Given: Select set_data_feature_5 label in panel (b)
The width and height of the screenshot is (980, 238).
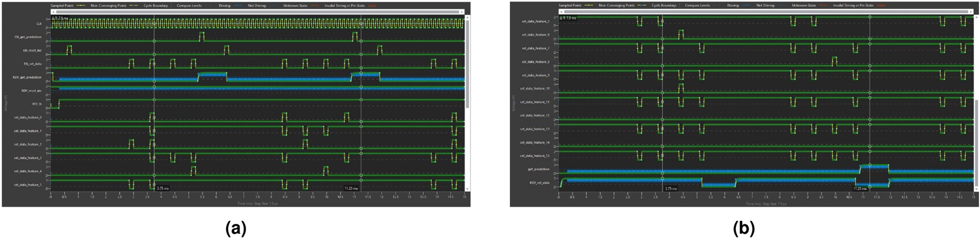Looking at the screenshot, I should click(536, 21).
